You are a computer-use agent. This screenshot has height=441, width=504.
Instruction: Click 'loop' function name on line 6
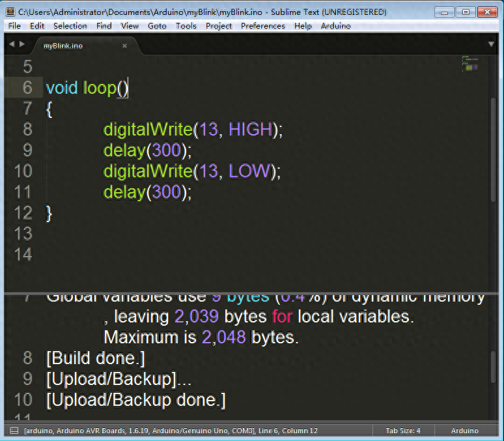click(x=100, y=87)
